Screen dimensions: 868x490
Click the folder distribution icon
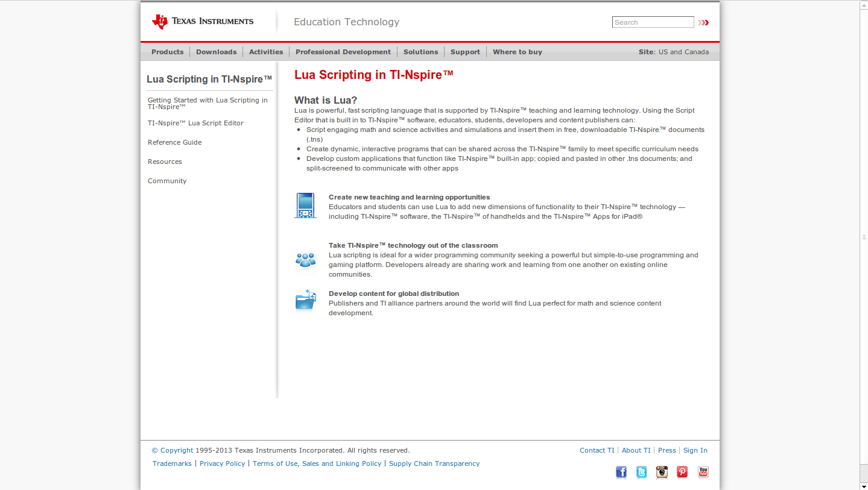point(306,300)
